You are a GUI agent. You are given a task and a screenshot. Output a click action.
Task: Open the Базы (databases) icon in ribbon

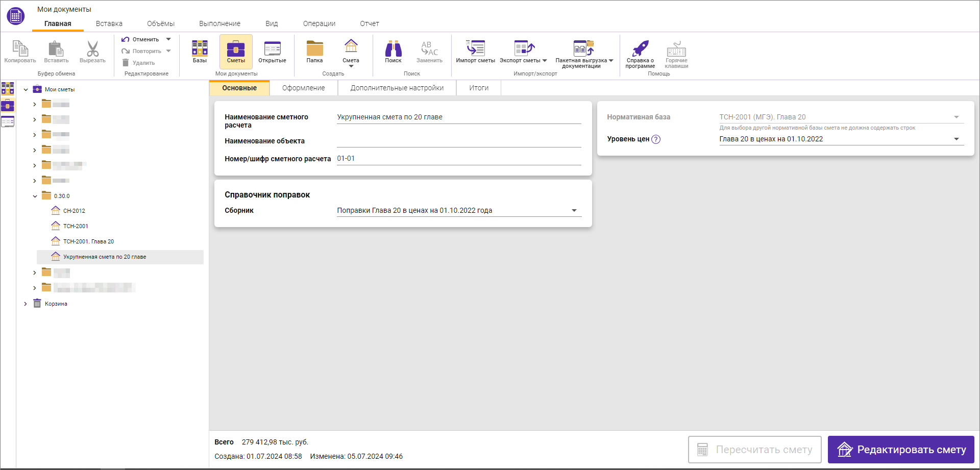click(200, 52)
